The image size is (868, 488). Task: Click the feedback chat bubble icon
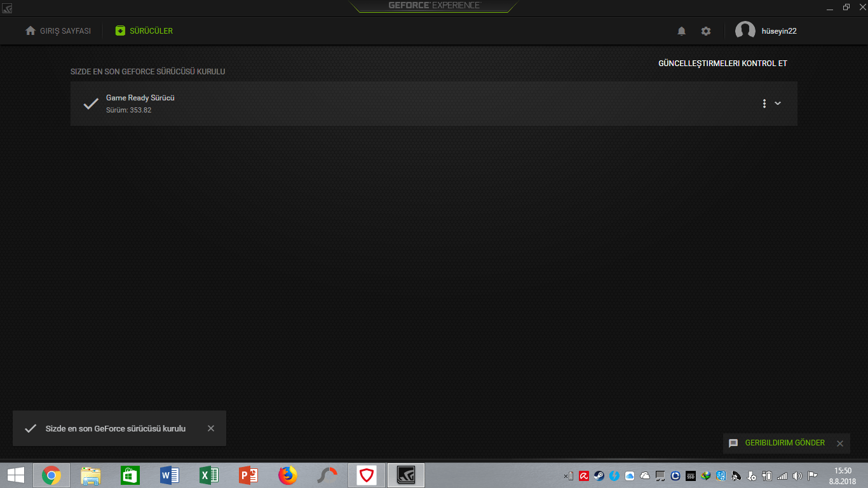coord(733,443)
